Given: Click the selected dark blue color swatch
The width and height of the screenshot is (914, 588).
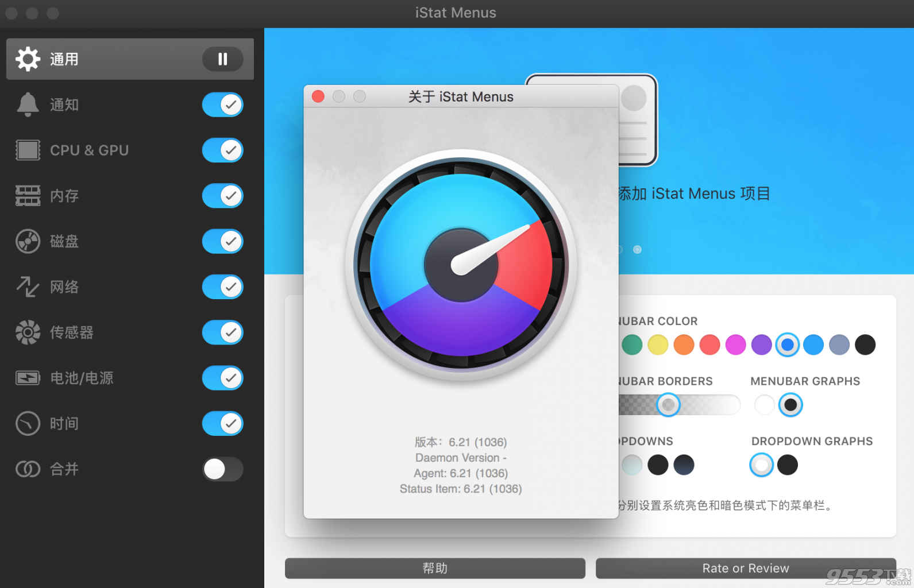Looking at the screenshot, I should pos(788,345).
